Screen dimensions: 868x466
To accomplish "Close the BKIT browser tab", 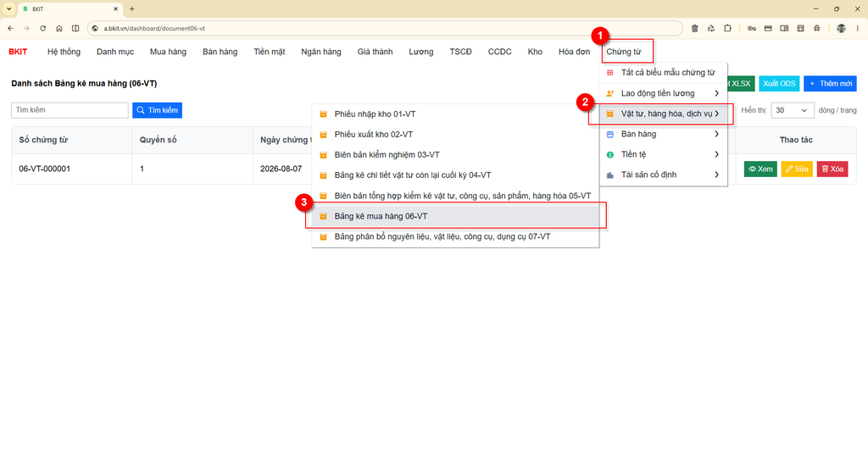I will pyautogui.click(x=115, y=8).
